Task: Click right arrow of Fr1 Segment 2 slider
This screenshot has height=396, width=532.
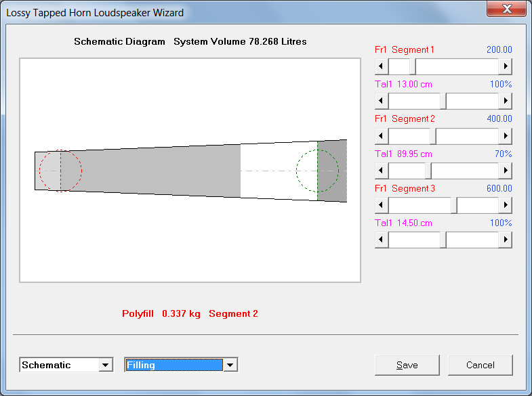Action: click(505, 136)
